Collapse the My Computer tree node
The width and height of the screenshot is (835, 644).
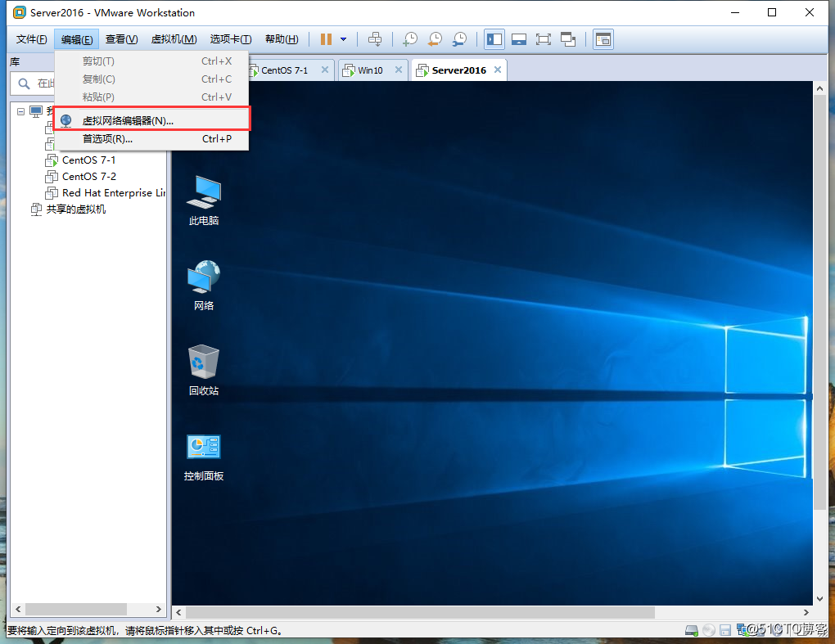click(20, 112)
